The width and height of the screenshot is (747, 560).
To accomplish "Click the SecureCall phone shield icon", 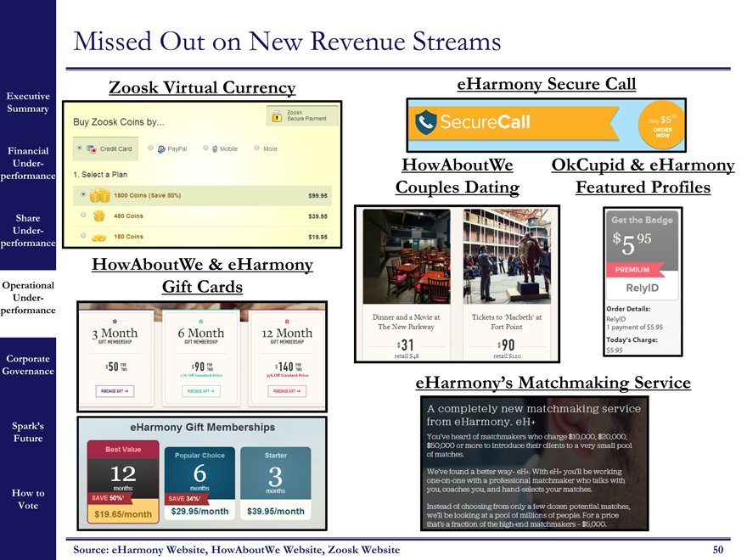I will tap(425, 122).
